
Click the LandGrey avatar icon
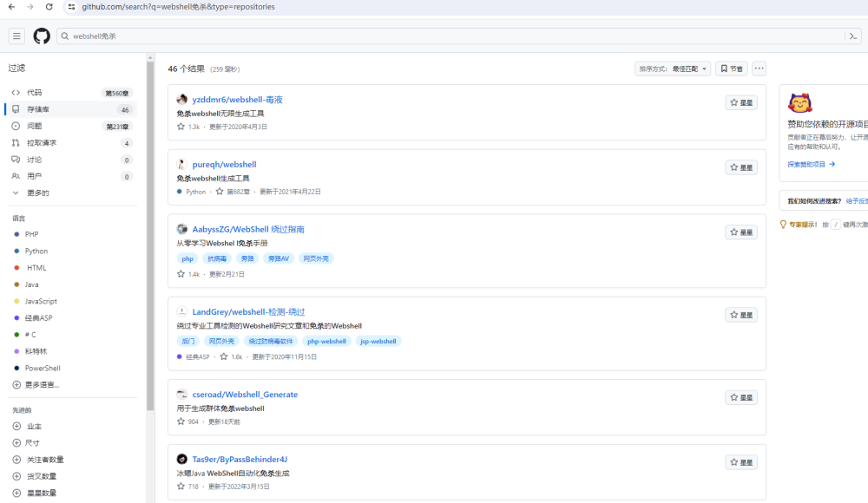click(x=181, y=312)
